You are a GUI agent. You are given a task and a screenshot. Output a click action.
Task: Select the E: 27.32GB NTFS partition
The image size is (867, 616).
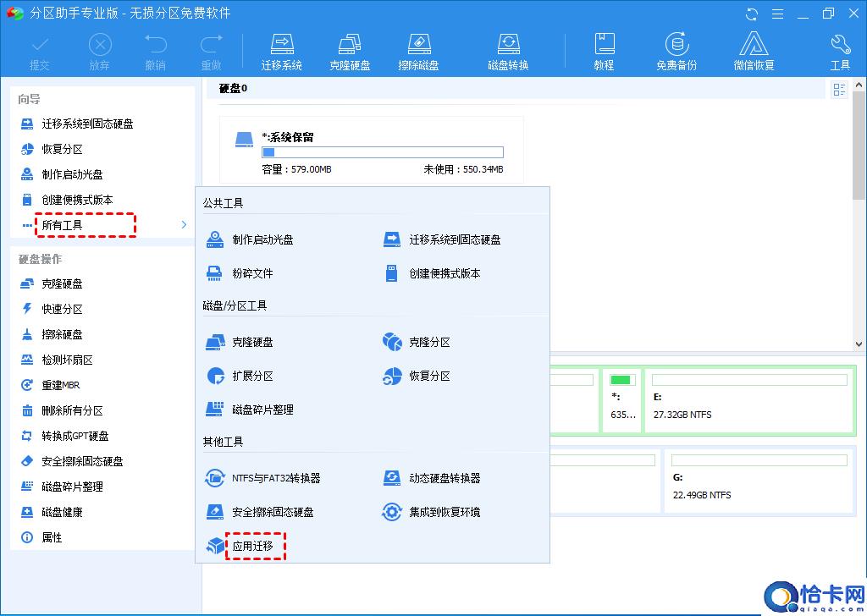coord(749,400)
